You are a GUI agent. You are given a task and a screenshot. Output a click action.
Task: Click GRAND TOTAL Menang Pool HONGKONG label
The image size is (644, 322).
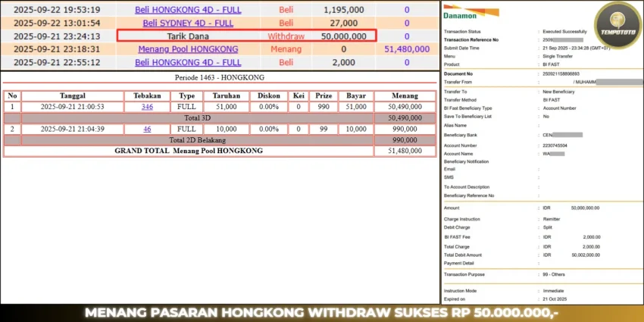pos(189,151)
